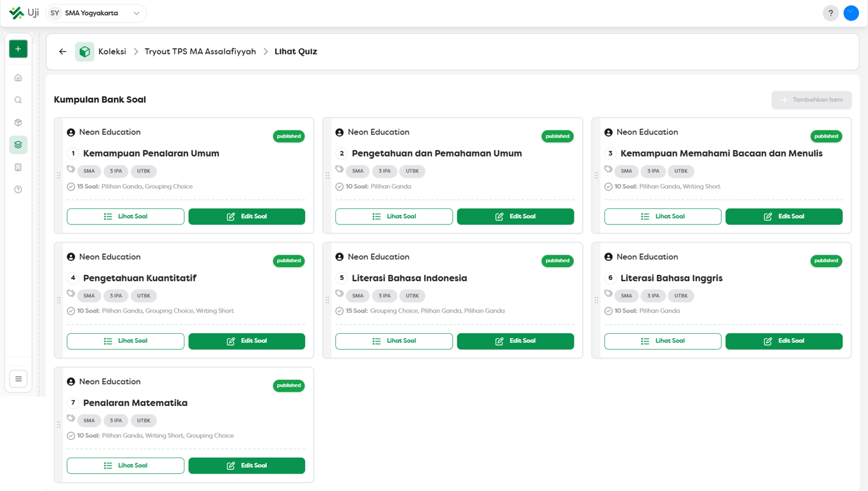868x491 pixels.
Task: Click Edit Soal for Literasi Bahasa Inggris
Action: pos(784,341)
